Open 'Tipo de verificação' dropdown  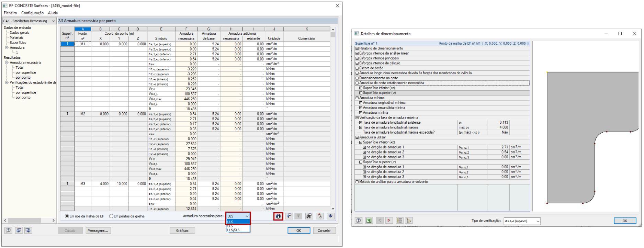point(522,221)
